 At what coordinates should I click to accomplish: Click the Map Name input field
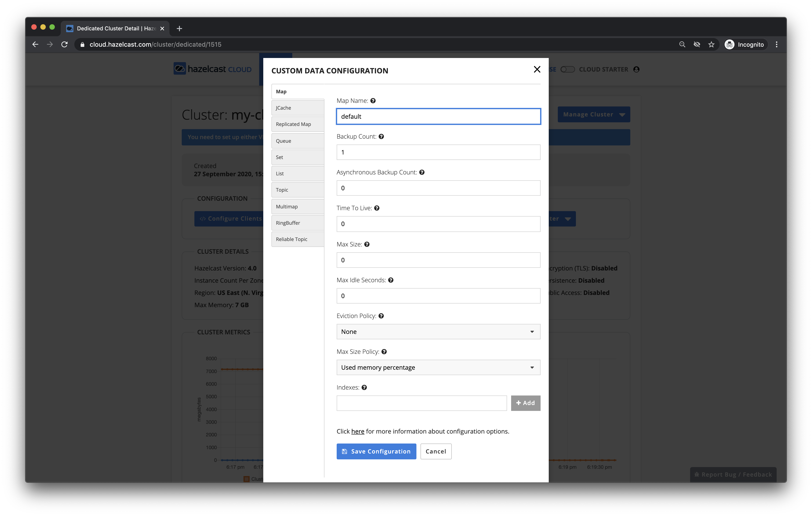click(438, 116)
